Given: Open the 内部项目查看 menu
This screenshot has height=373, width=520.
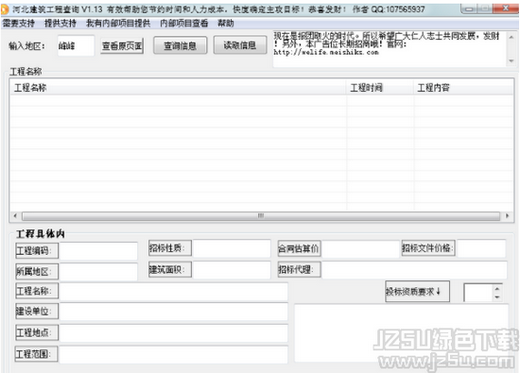Looking at the screenshot, I should pos(184,23).
